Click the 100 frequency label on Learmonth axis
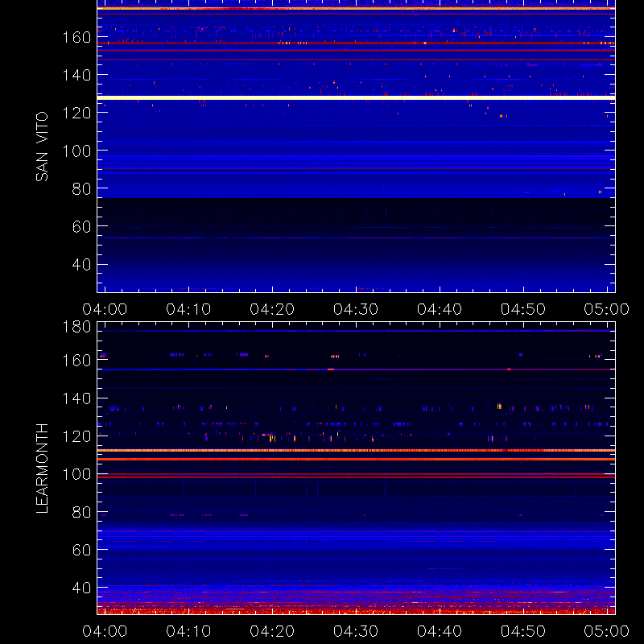 [76, 474]
